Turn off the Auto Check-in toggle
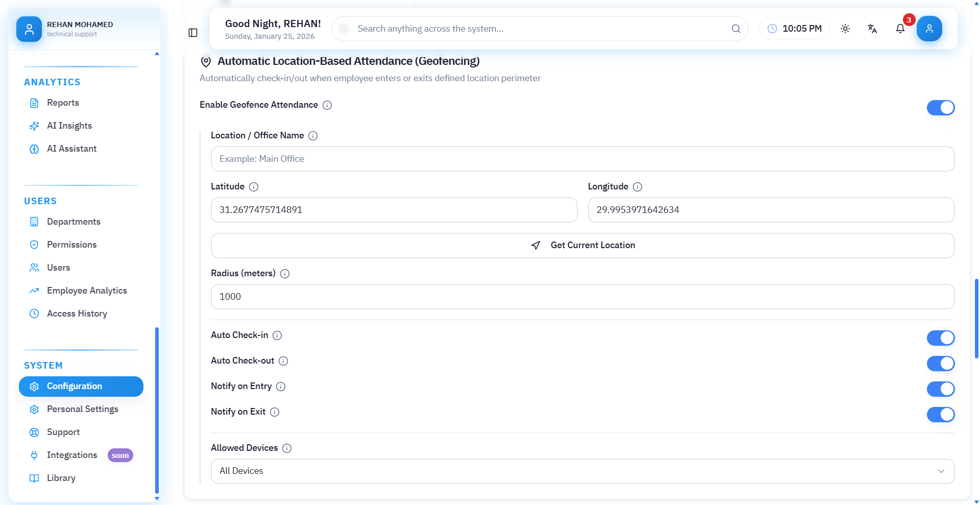Viewport: 980px width, 505px height. pyautogui.click(x=940, y=338)
